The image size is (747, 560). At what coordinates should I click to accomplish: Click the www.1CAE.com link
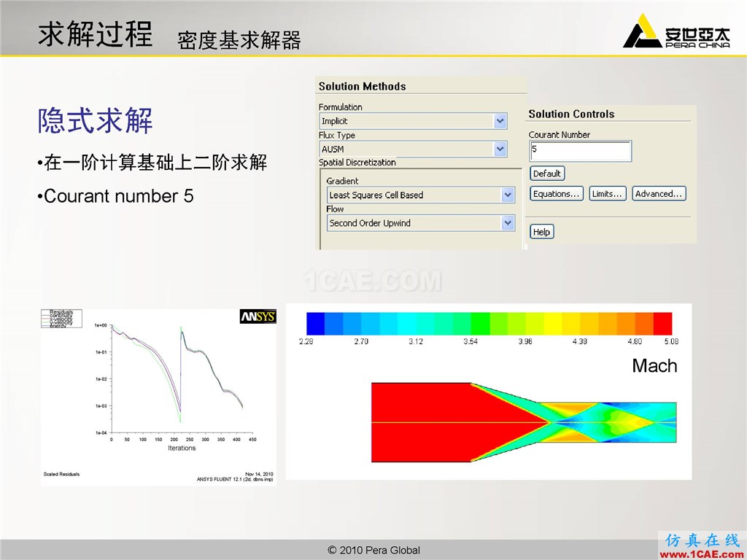[701, 554]
